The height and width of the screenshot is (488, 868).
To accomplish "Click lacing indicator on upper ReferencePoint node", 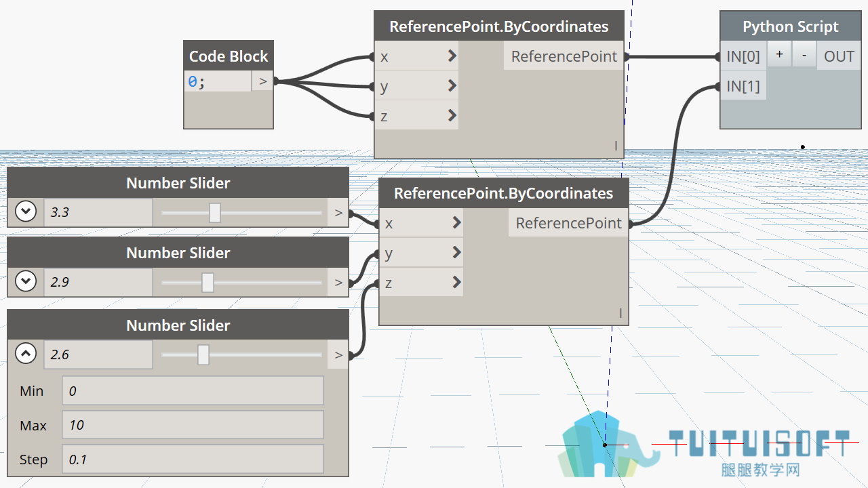I will pos(616,146).
